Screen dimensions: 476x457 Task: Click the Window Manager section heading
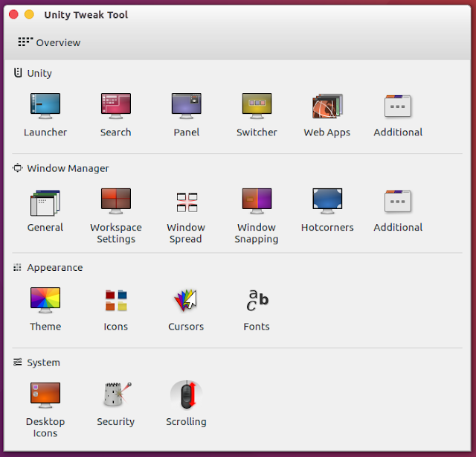click(x=61, y=168)
